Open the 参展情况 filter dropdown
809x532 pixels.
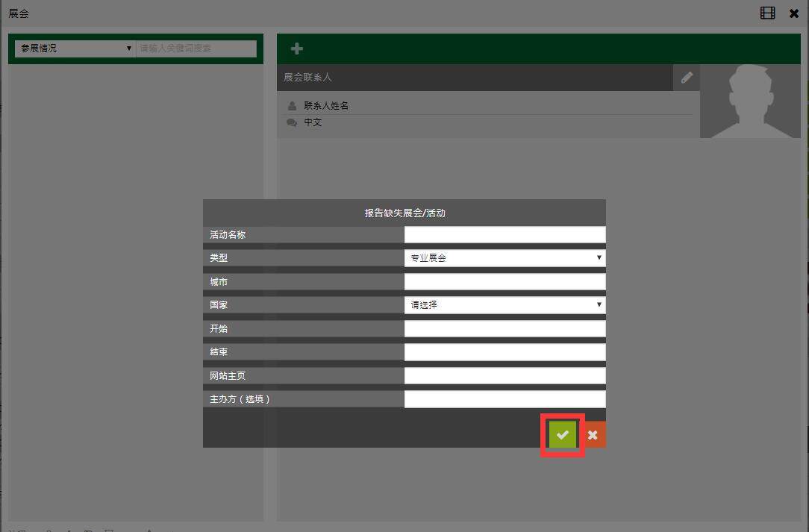(x=75, y=48)
